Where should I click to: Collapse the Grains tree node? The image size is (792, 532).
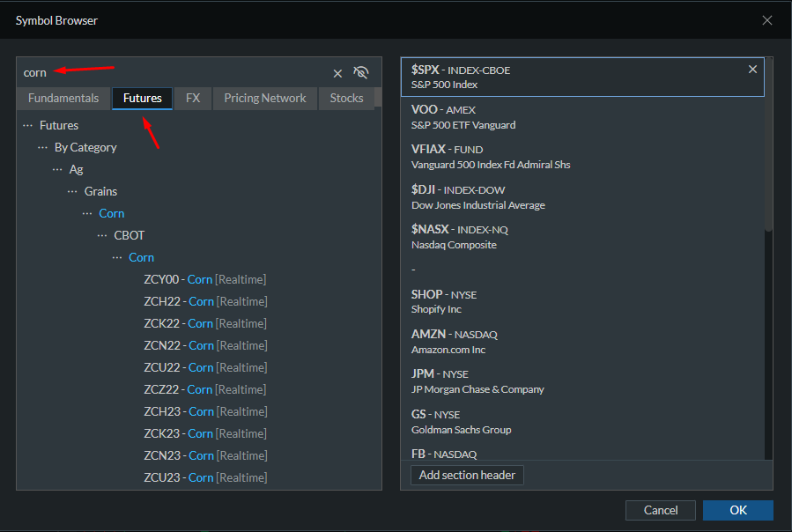click(72, 191)
